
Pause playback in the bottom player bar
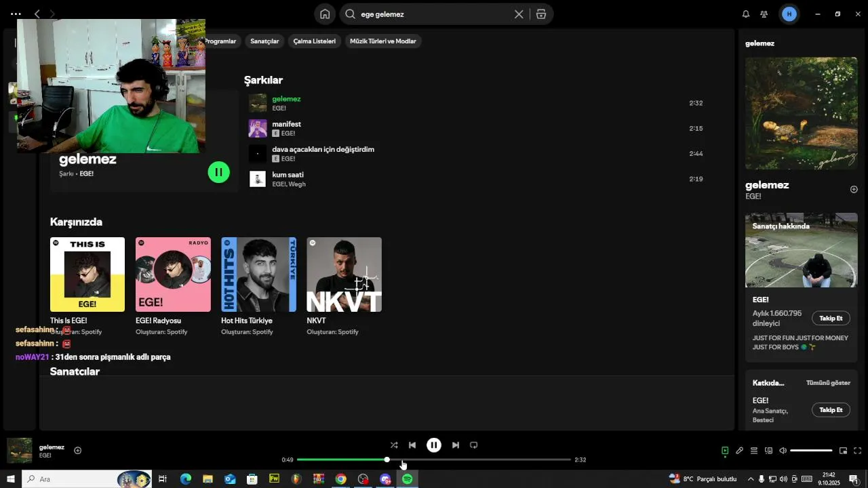tap(434, 445)
